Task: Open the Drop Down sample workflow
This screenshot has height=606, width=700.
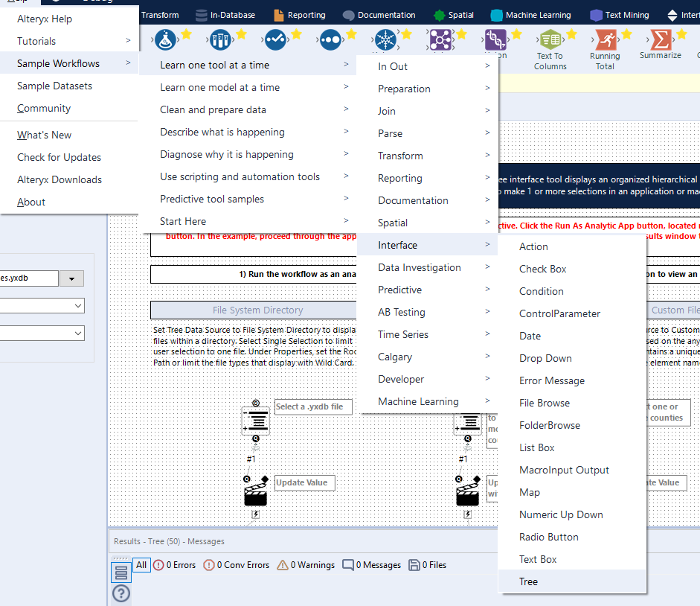Action: [572, 358]
